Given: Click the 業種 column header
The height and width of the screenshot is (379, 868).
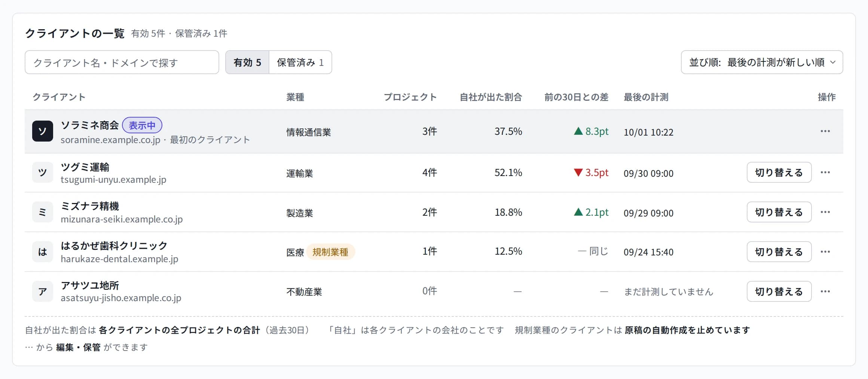Looking at the screenshot, I should coord(295,97).
